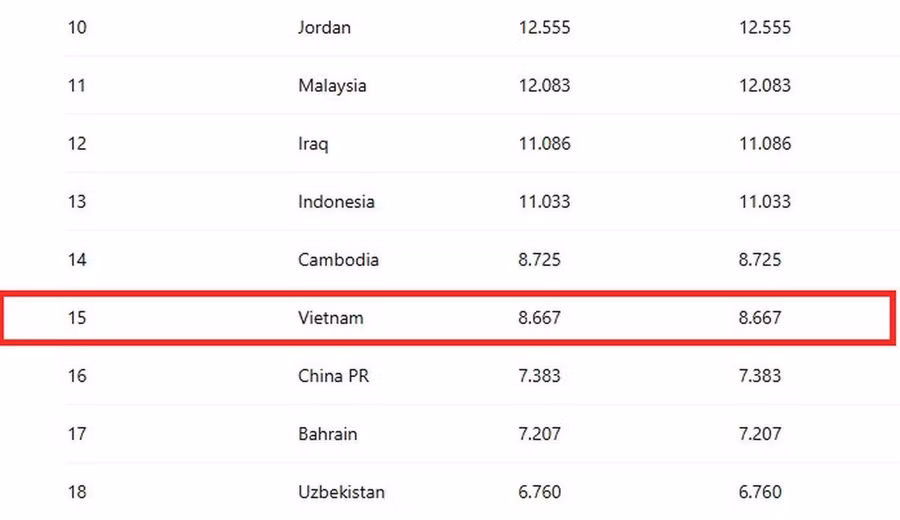Click rank number 16

pos(77,376)
